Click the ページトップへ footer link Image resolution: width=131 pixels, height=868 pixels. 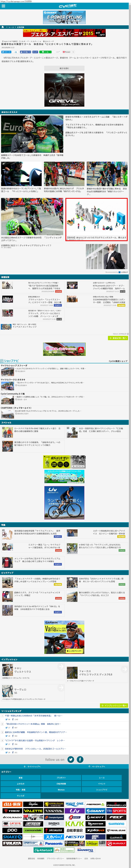pos(97,766)
